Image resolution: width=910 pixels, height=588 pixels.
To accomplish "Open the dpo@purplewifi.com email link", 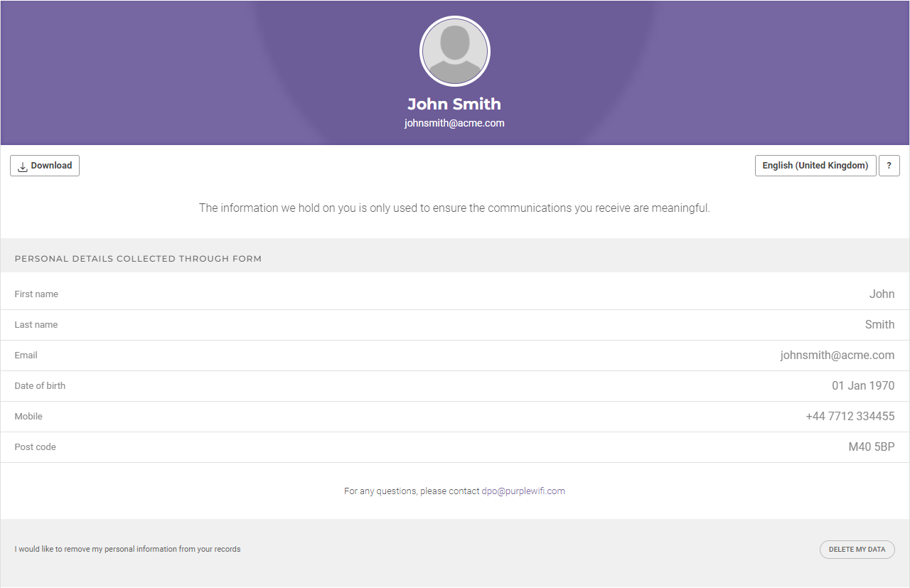I will 523,491.
